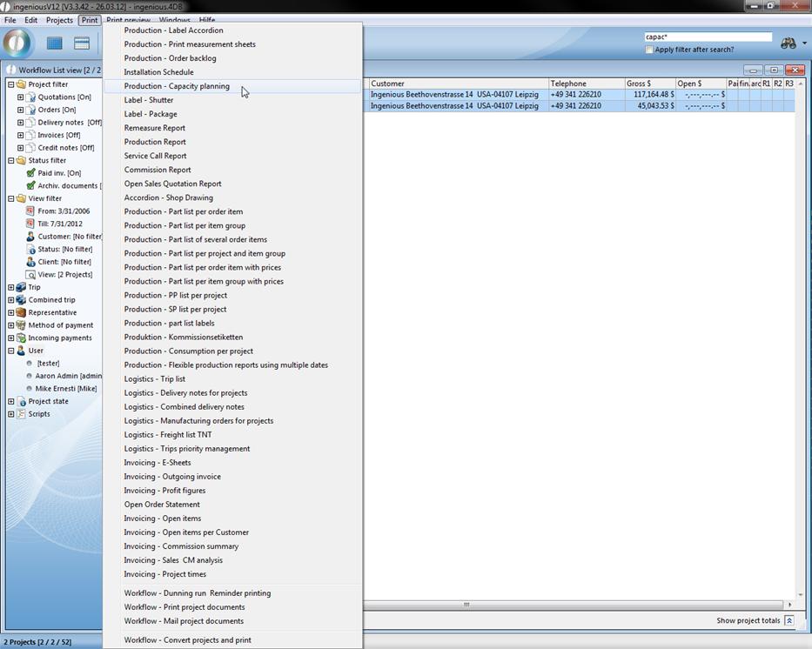This screenshot has height=649, width=812.
Task: Click the binoculars search icon
Action: [x=786, y=43]
